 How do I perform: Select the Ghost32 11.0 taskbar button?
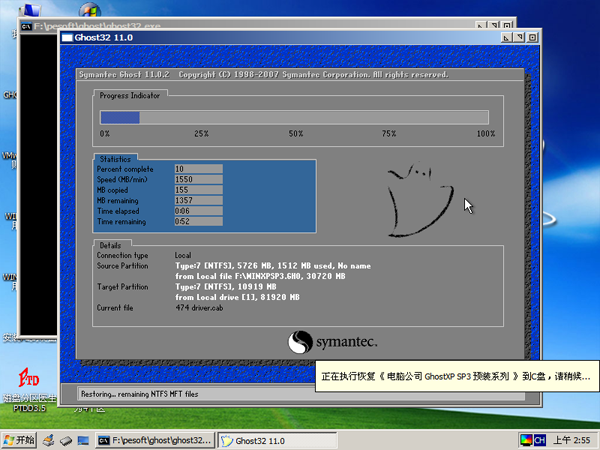tap(277, 441)
